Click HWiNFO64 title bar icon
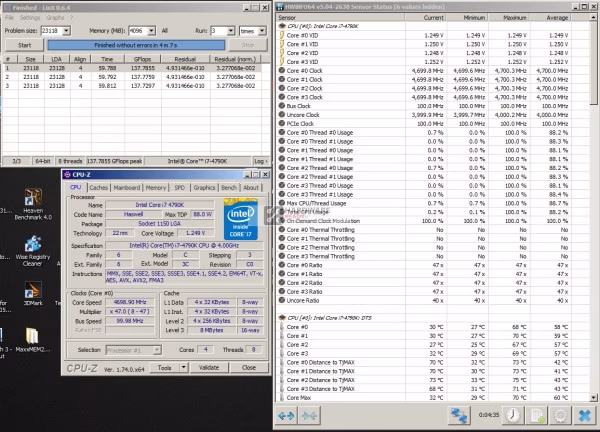Image resolution: width=600 pixels, height=432 pixels. (x=280, y=7)
